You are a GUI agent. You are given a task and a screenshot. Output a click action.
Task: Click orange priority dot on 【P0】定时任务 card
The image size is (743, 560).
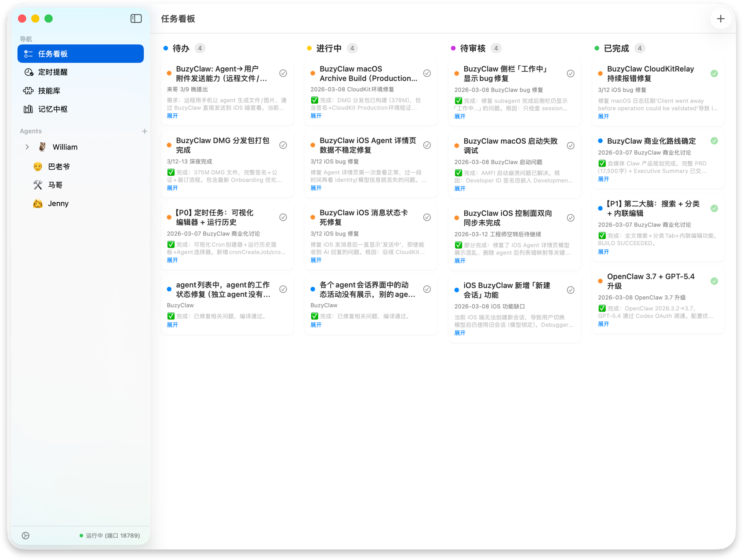coord(169,217)
